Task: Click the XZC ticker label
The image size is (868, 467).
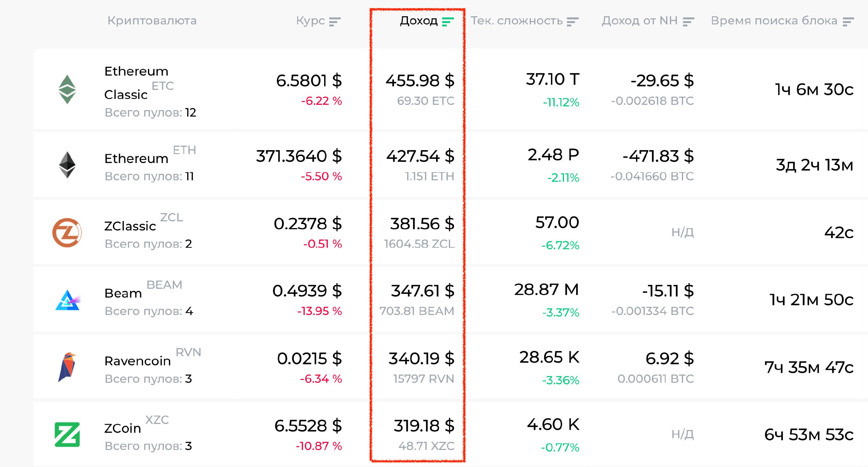Action: coord(157,420)
